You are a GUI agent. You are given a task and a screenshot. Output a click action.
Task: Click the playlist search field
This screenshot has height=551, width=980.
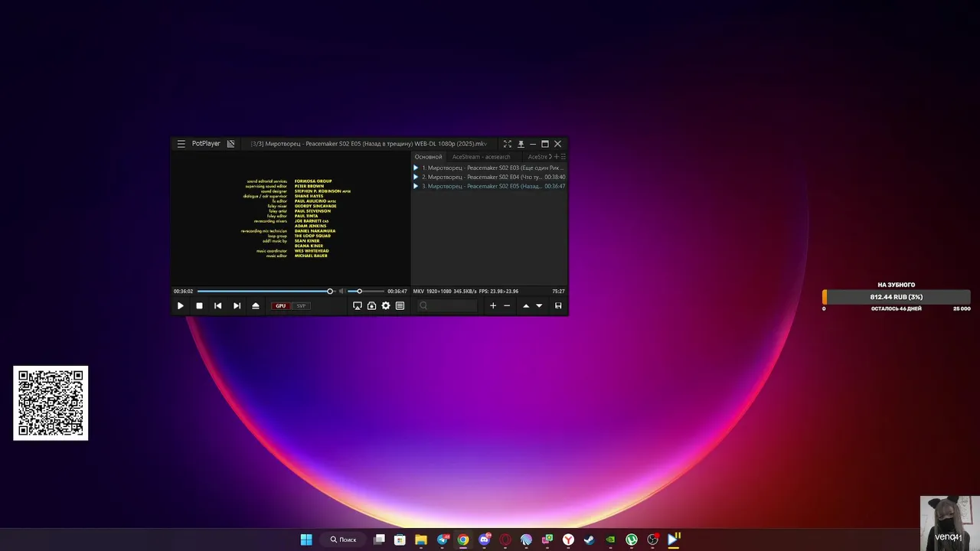click(447, 305)
